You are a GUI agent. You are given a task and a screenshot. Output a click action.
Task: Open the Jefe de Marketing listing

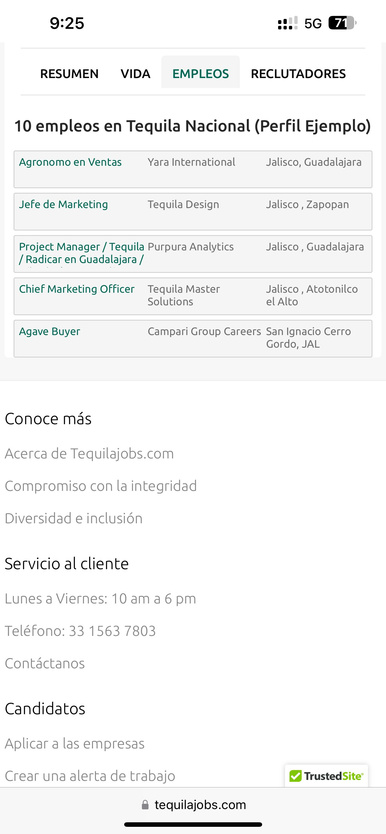[63, 204]
